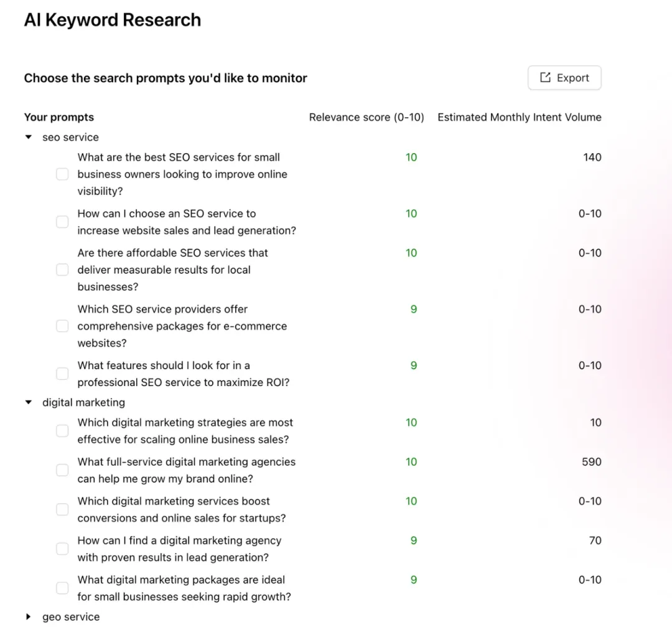Check the best SEO services for small business prompt
Image resolution: width=672 pixels, height=627 pixels.
(62, 174)
